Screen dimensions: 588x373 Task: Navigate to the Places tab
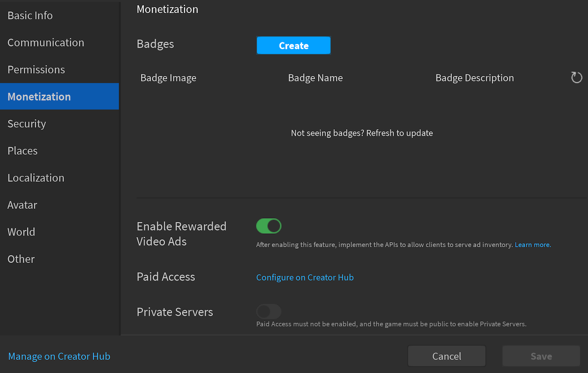(x=23, y=151)
